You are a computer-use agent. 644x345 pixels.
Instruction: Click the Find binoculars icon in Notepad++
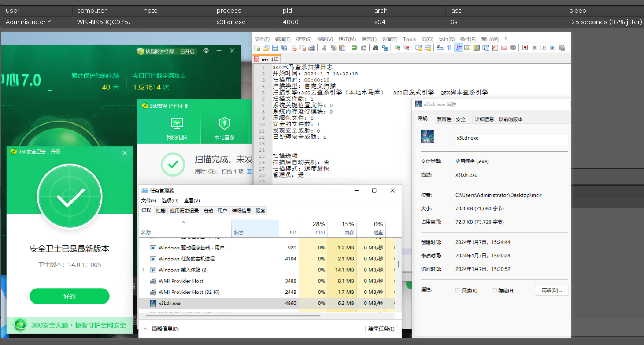(x=376, y=48)
